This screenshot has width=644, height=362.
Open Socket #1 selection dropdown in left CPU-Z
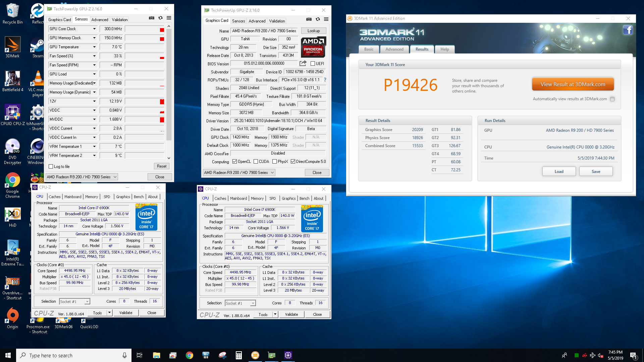click(x=74, y=302)
